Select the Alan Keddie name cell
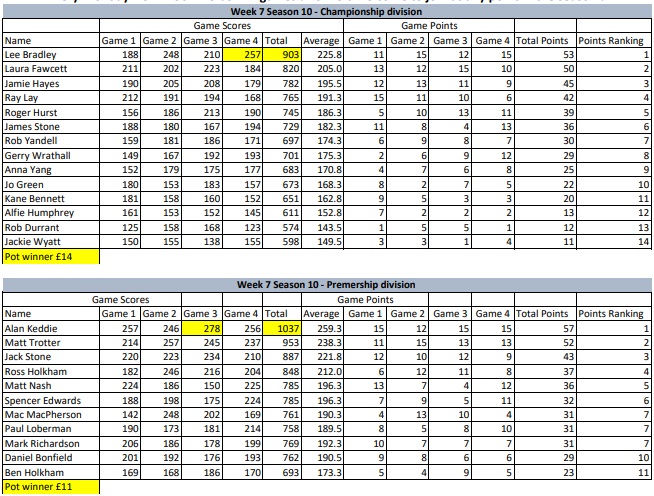 pyautogui.click(x=51, y=328)
